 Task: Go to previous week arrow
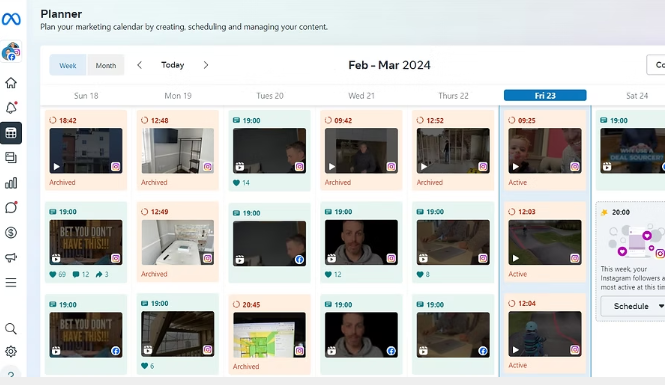point(140,65)
